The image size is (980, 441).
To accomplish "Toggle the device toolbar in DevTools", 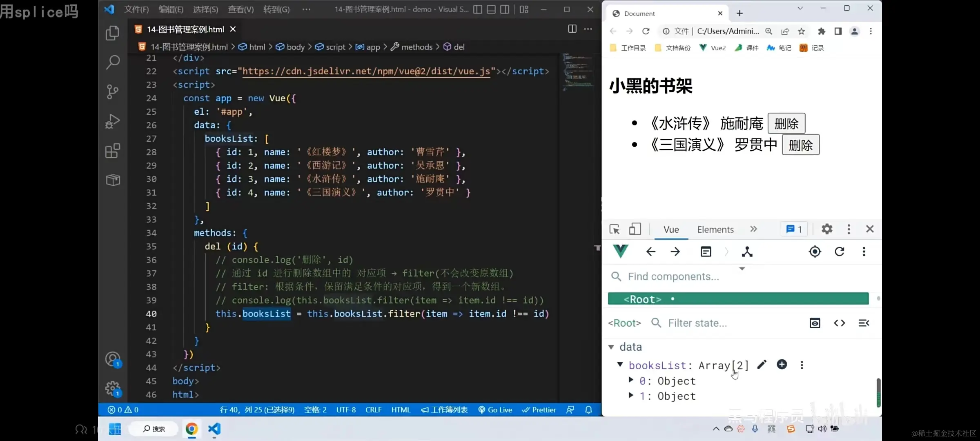I will pos(635,229).
